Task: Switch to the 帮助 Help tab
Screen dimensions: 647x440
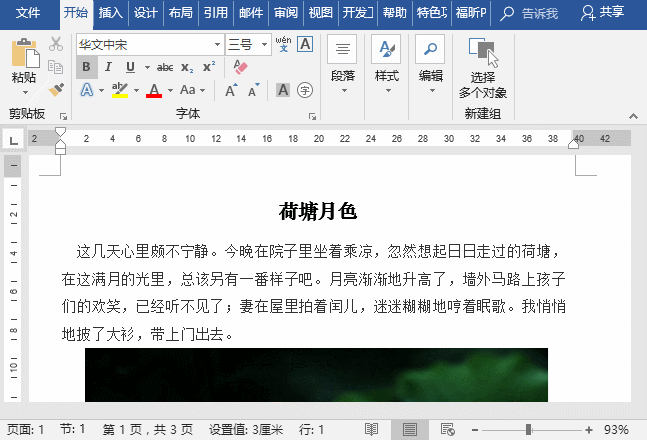Action: [x=394, y=13]
